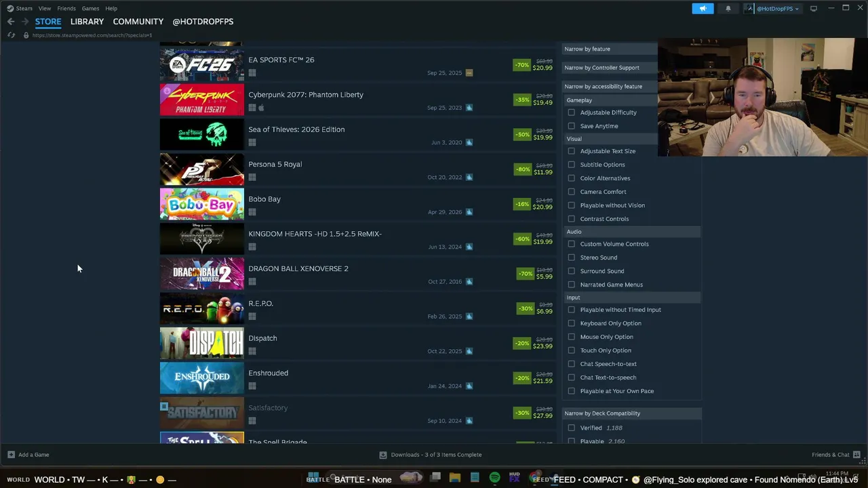Expand Narrow by Controller Support
The height and width of the screenshot is (488, 868).
coord(610,68)
